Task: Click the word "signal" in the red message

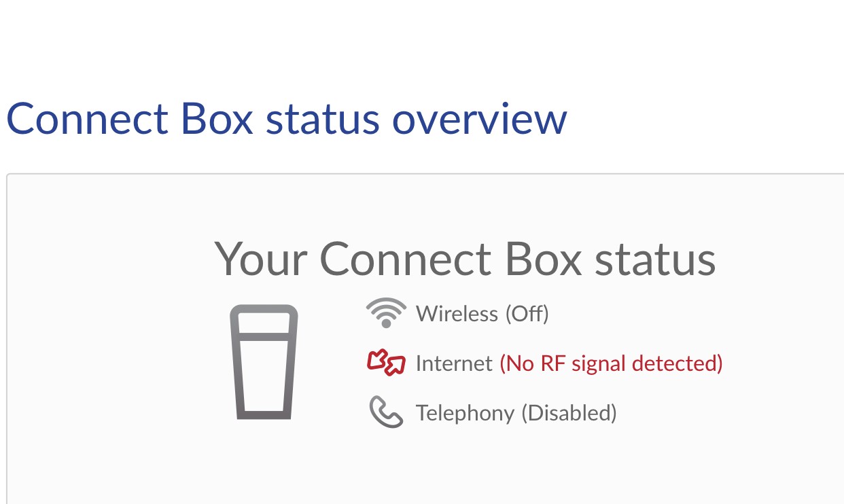Action: (599, 363)
